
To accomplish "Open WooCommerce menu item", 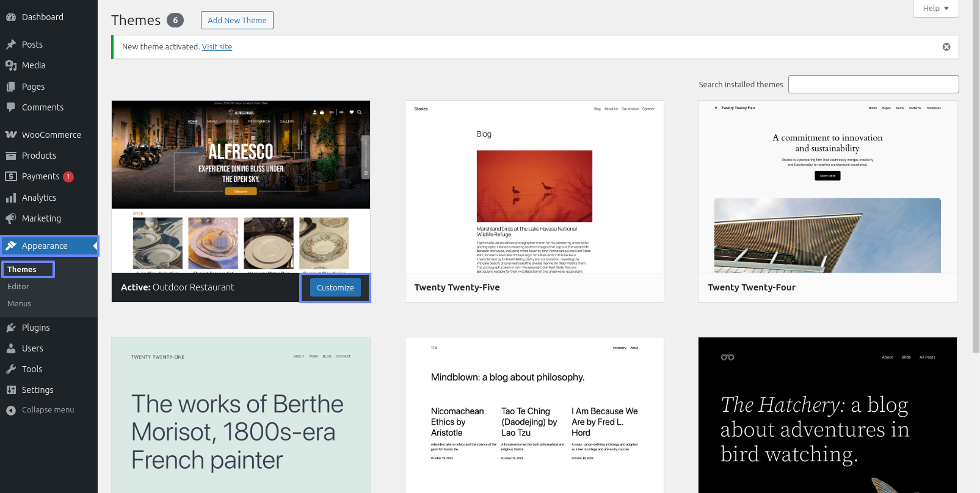I will 49,135.
